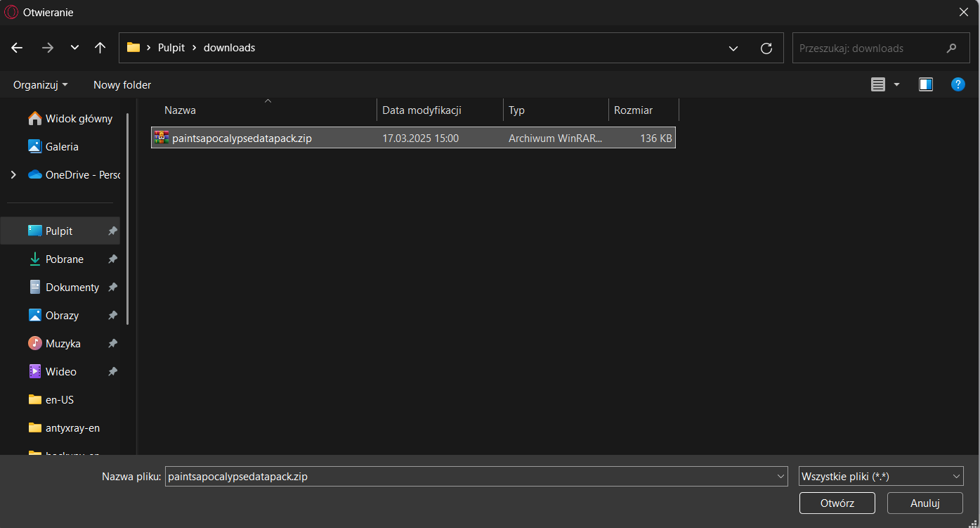Click the Anuluj button
980x528 pixels.
(x=925, y=503)
